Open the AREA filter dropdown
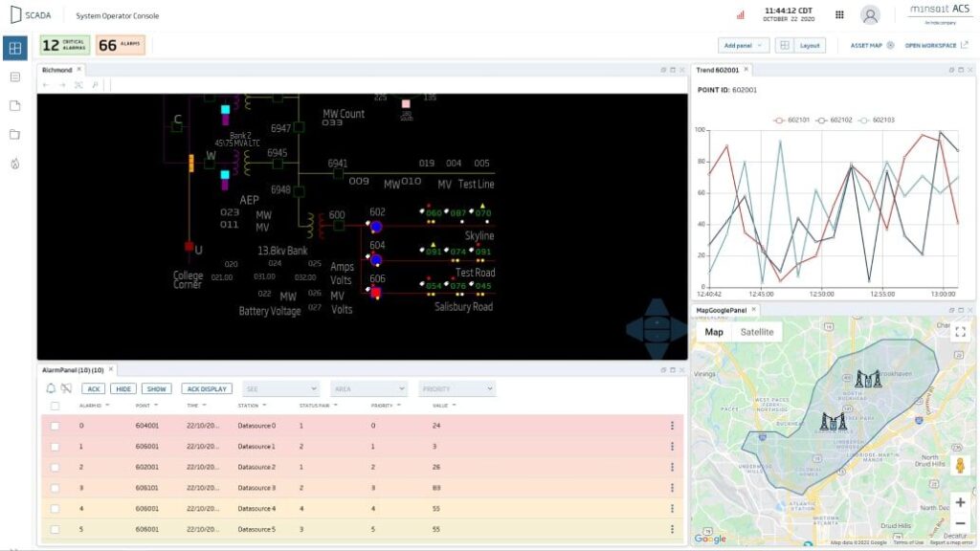 (x=368, y=389)
